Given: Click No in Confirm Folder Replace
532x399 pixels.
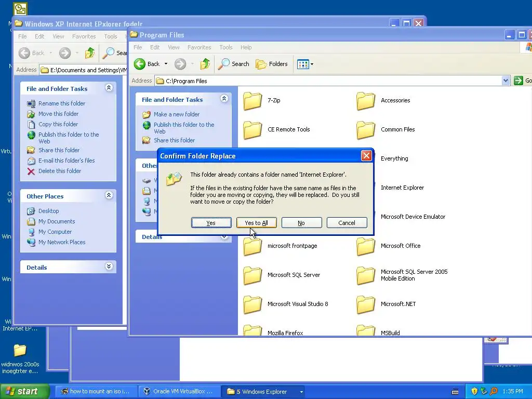Looking at the screenshot, I should point(302,223).
